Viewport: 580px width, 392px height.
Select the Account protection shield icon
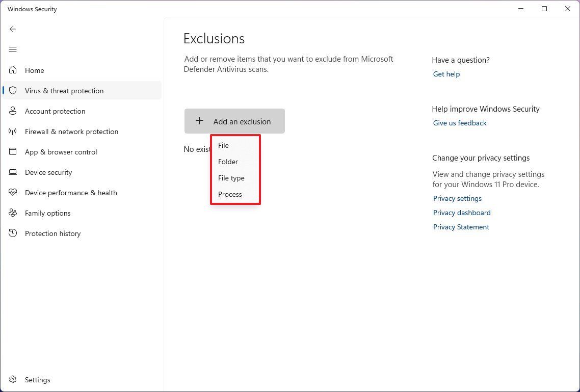(13, 111)
